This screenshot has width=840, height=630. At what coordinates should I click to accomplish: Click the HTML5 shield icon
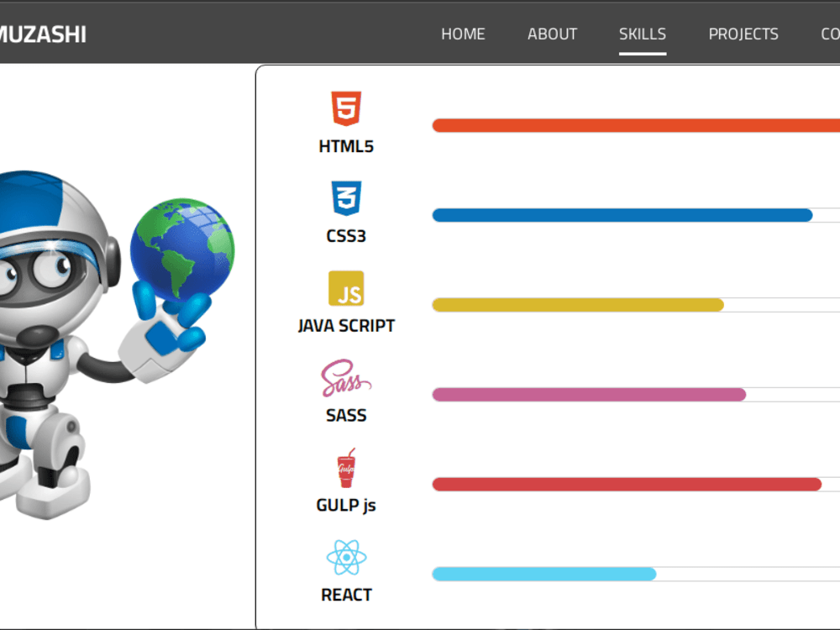pyautogui.click(x=347, y=108)
